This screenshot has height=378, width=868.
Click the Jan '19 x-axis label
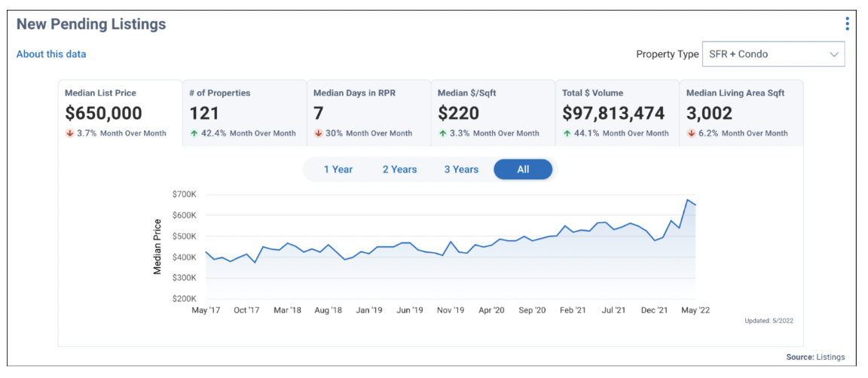[x=369, y=310]
